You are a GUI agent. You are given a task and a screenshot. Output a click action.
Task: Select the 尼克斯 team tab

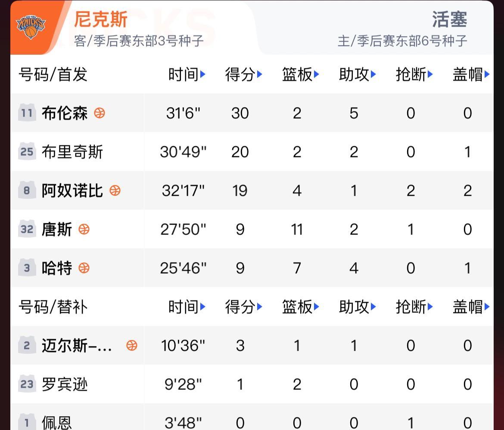click(101, 19)
